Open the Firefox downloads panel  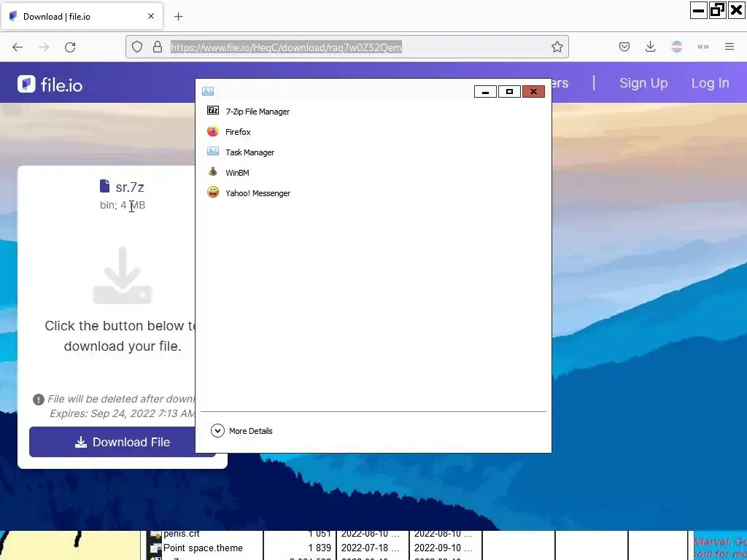click(x=650, y=47)
